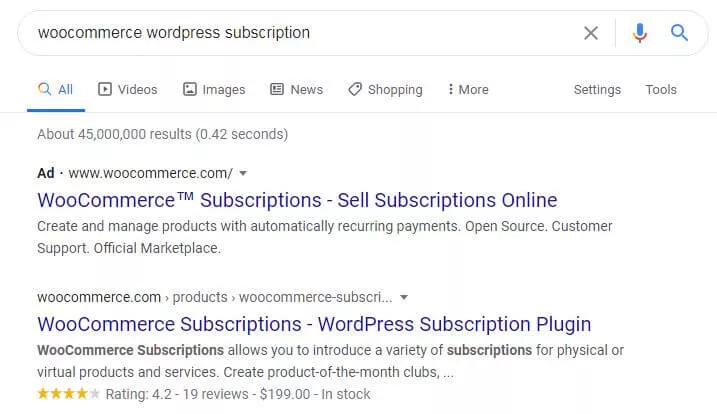This screenshot has width=717, height=414.
Task: Open the search Tools options
Action: (661, 89)
